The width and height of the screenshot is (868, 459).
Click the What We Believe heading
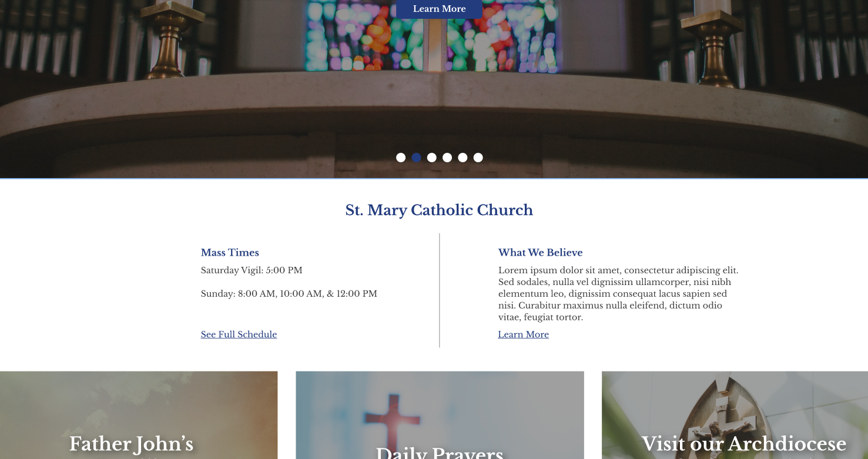pos(540,253)
